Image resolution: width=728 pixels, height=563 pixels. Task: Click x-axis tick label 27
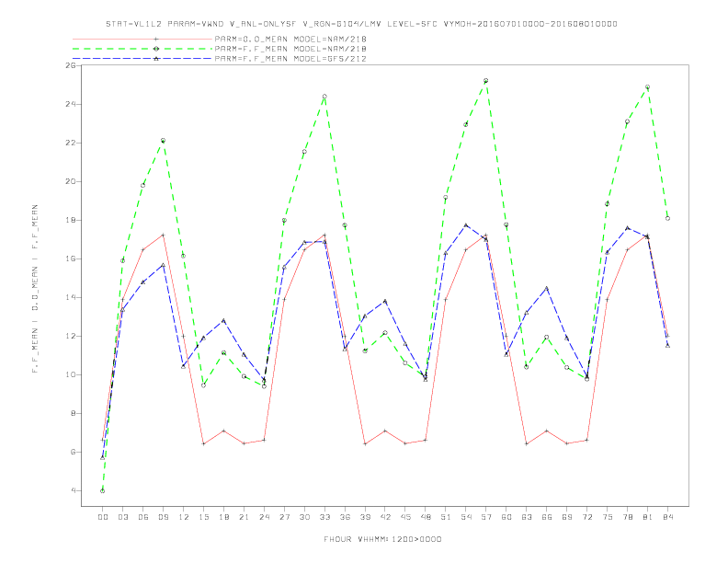[284, 517]
